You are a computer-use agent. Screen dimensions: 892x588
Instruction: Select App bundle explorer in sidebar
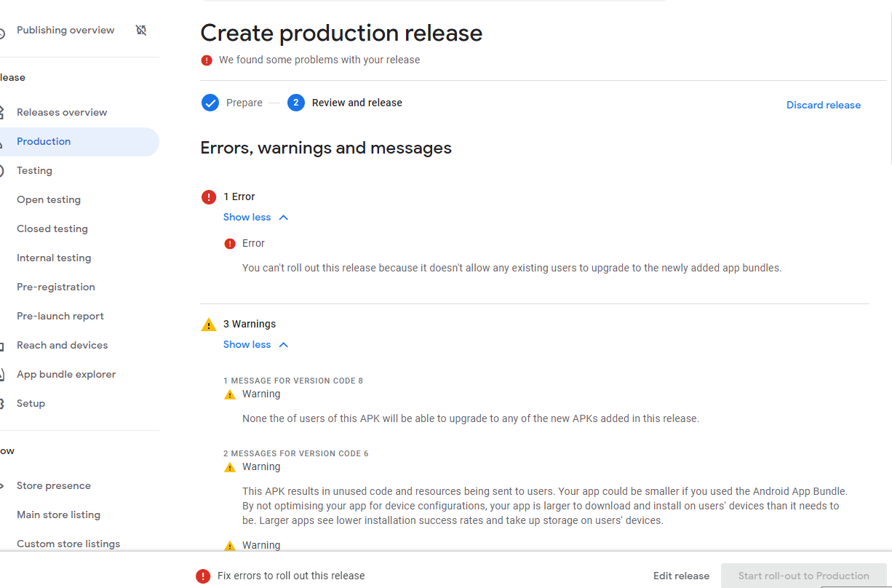[x=66, y=374]
